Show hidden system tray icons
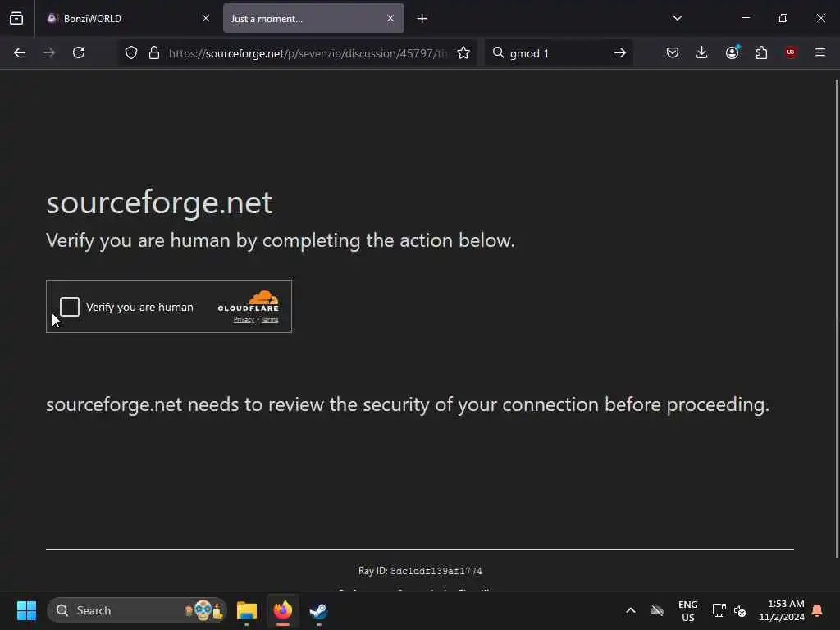 click(631, 610)
